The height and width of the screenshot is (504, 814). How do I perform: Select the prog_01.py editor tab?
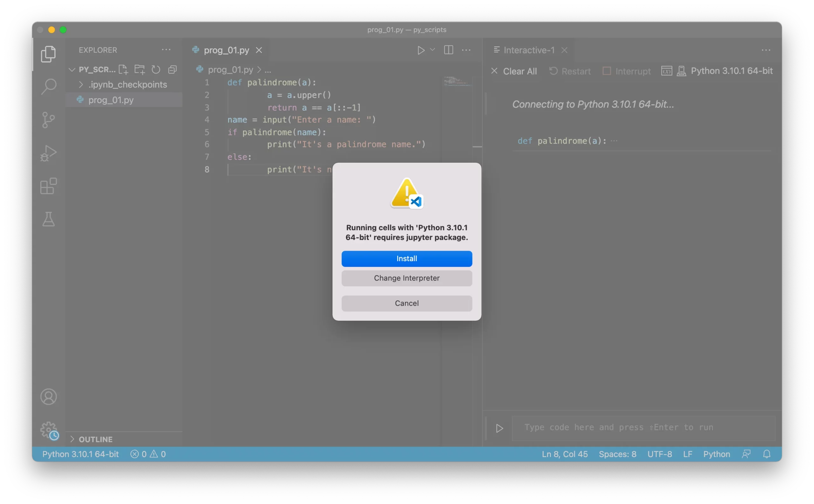pyautogui.click(x=226, y=50)
